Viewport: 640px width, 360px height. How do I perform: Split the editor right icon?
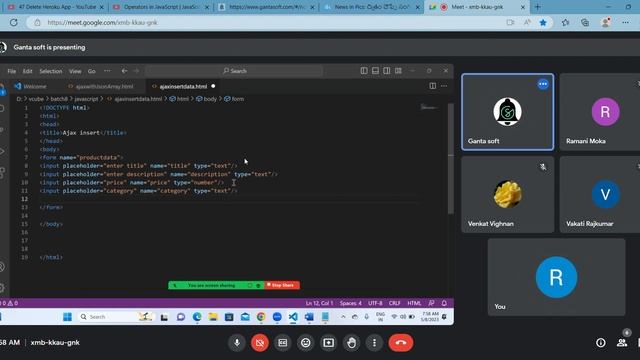(x=433, y=86)
